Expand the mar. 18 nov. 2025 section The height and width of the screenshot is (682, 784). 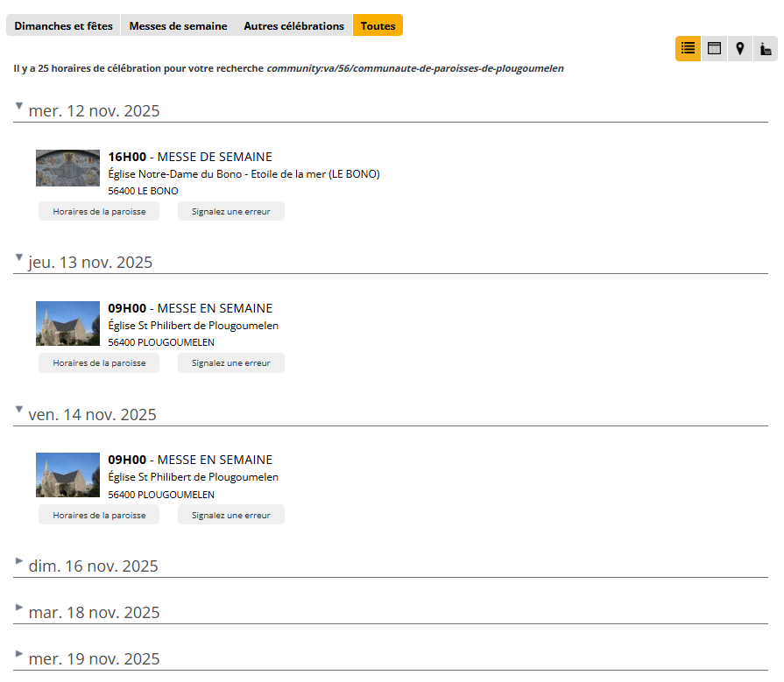click(19, 608)
